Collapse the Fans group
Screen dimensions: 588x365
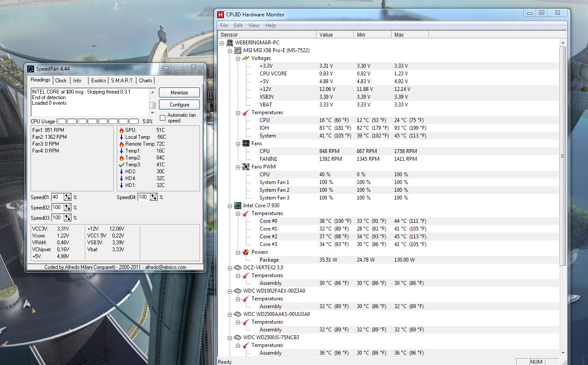tap(238, 144)
